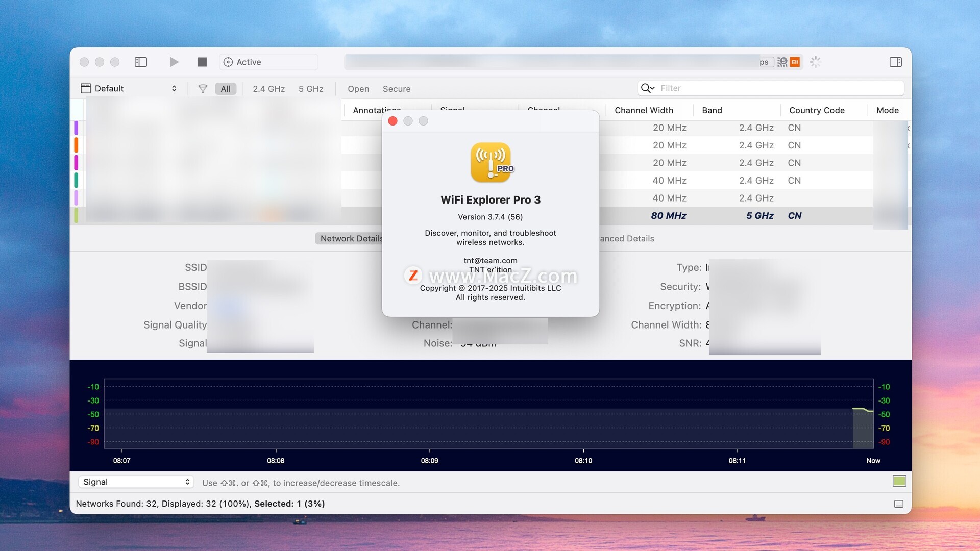This screenshot has height=551, width=980.
Task: Click the 08:09 timeline marker
Action: pos(429,460)
